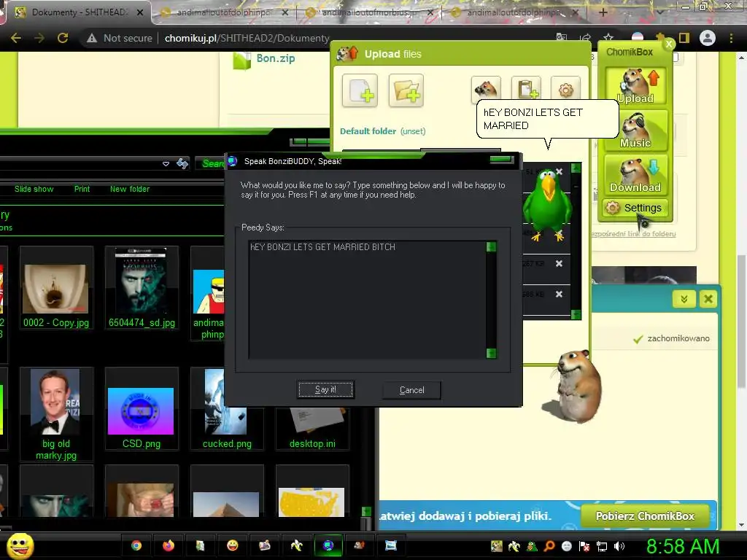Open the browser profile avatar
The height and width of the screenshot is (560, 747).
(x=708, y=38)
